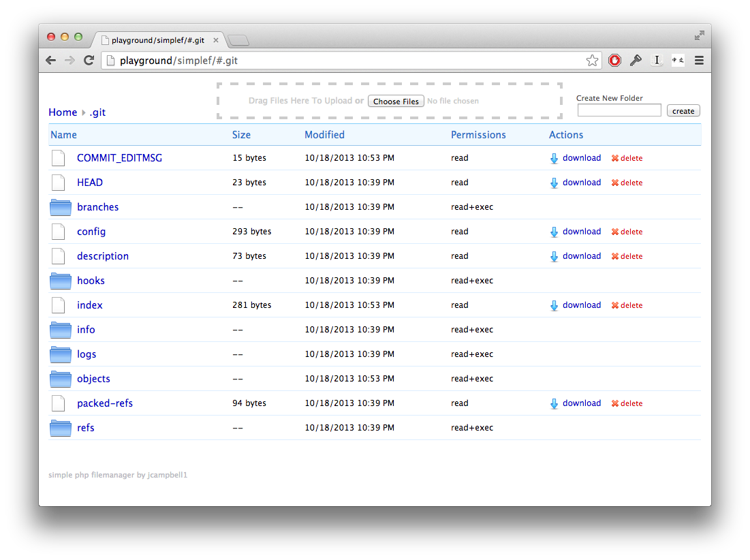This screenshot has height=560, width=750.
Task: Click the config file icon
Action: click(x=59, y=232)
